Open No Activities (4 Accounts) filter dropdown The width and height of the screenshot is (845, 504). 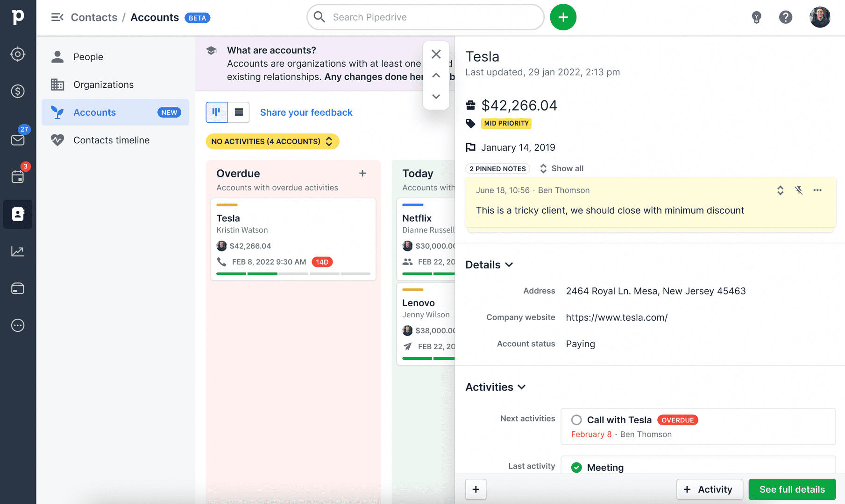[x=272, y=141]
